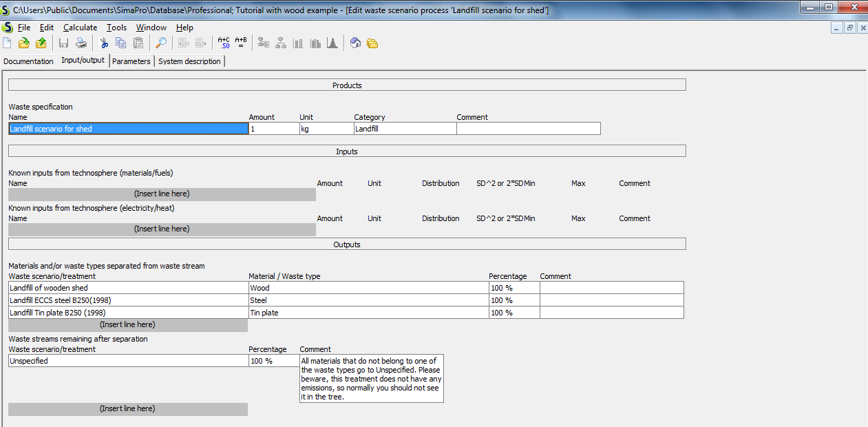Copy with the two-pages icon
Image resolution: width=868 pixels, height=427 pixels.
pos(121,43)
